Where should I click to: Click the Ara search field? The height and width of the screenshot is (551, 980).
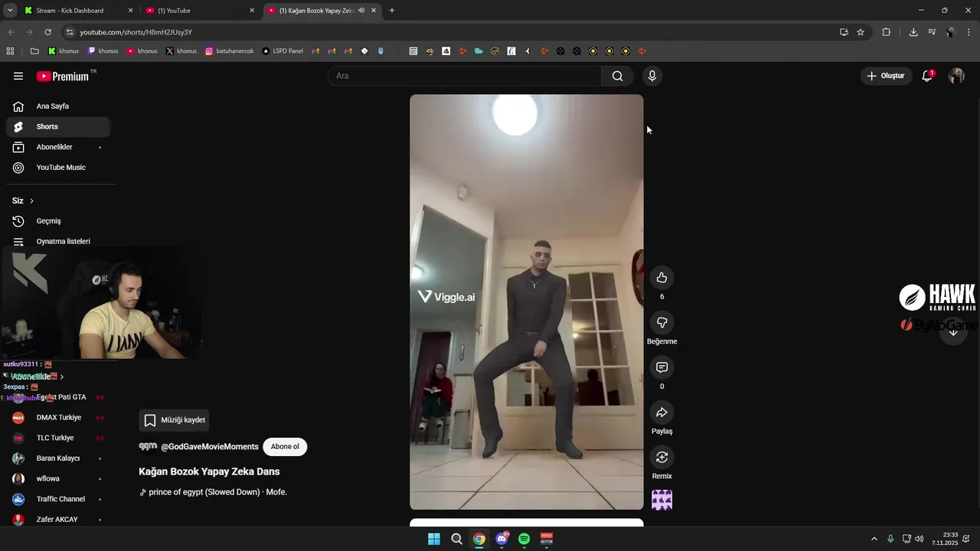(x=465, y=76)
